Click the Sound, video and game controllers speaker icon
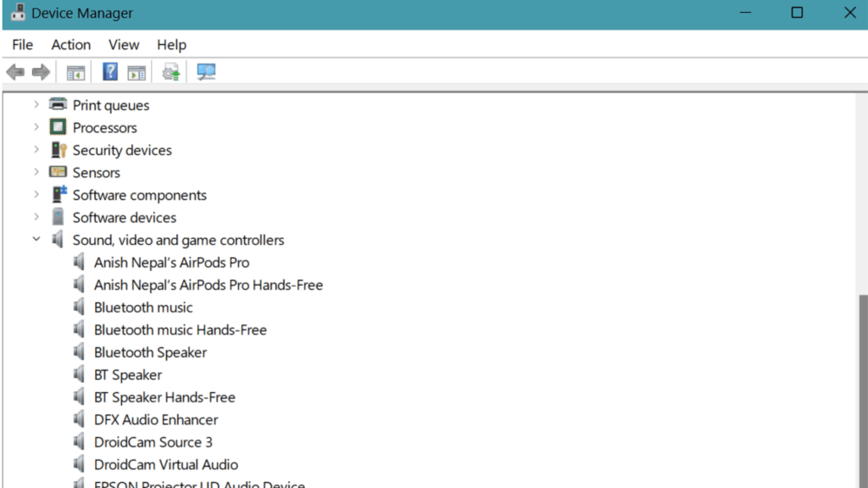This screenshot has height=488, width=868. (58, 240)
